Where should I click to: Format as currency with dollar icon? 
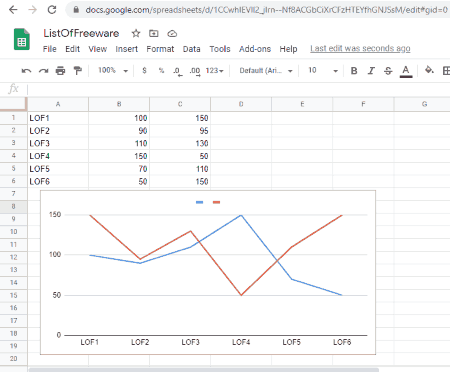coord(144,71)
